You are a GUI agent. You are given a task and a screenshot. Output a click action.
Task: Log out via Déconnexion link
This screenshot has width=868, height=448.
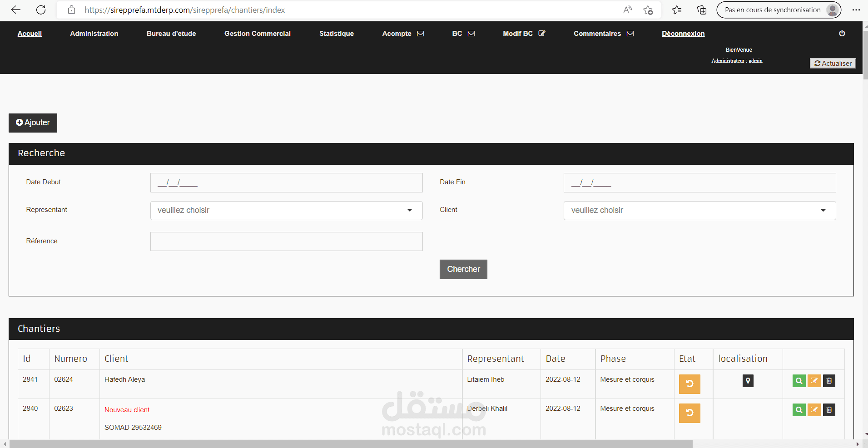(683, 34)
